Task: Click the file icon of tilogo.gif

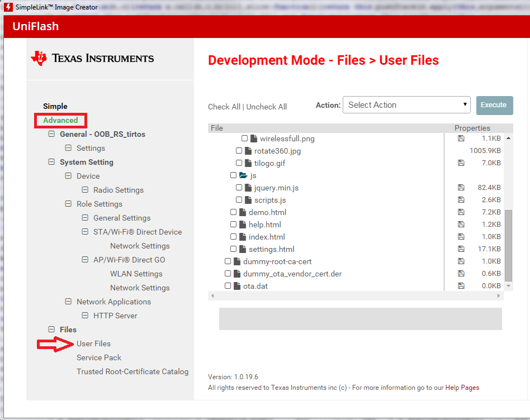Action: (248, 163)
